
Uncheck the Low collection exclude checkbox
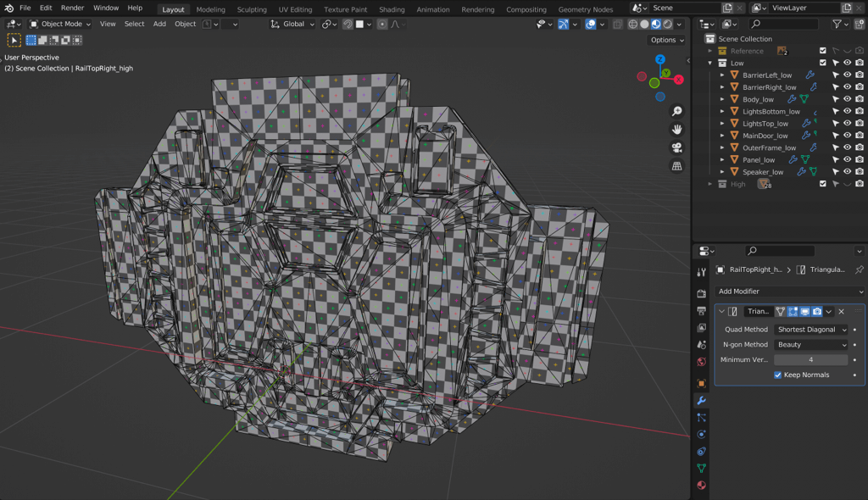coord(822,63)
